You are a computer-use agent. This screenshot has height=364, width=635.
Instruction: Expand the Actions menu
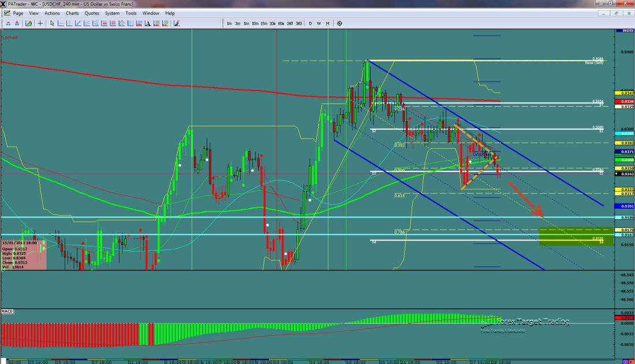pyautogui.click(x=52, y=13)
